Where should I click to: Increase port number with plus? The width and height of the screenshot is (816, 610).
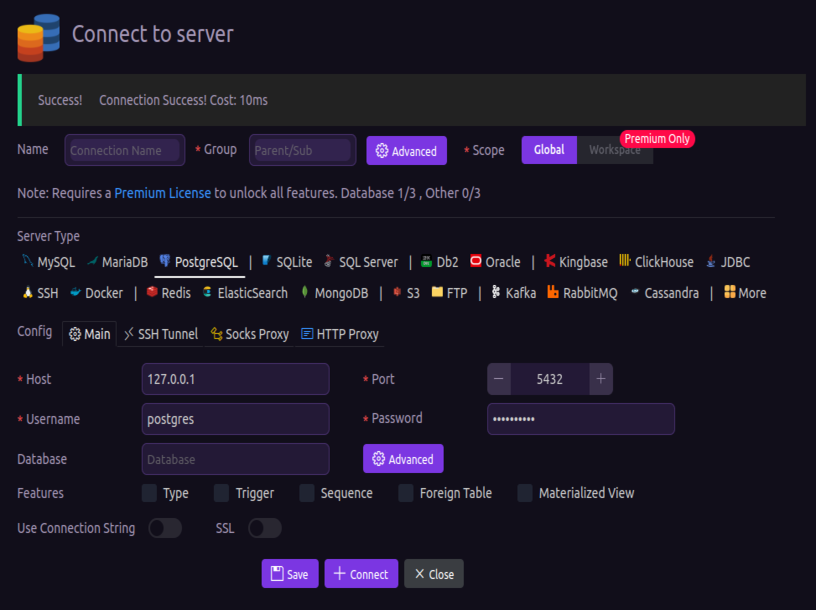(601, 379)
